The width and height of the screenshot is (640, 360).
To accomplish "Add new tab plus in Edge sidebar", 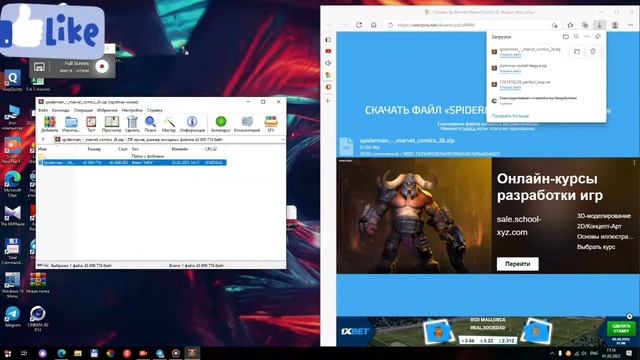I will tap(328, 100).
